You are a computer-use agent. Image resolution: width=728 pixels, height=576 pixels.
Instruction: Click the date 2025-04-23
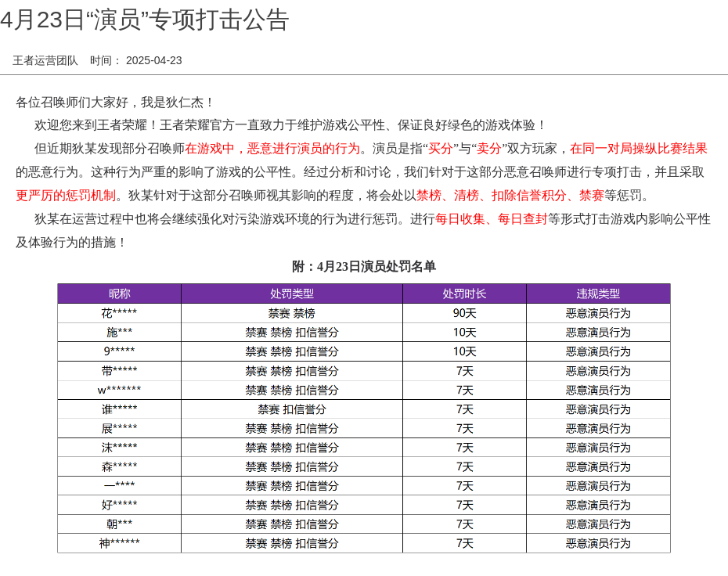click(x=153, y=61)
